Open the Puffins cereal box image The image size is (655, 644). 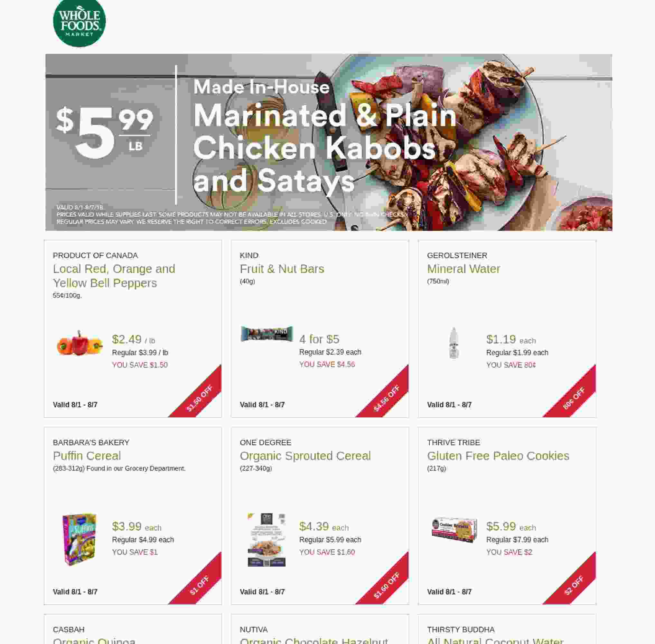click(80, 539)
